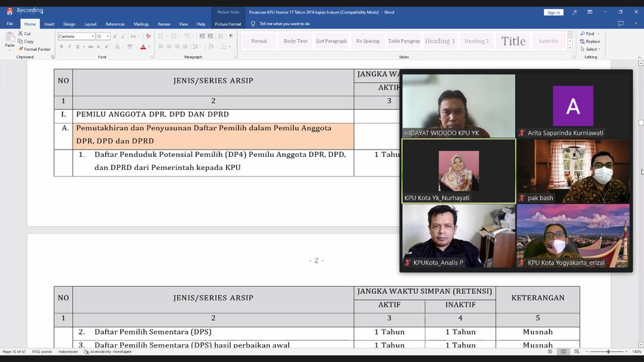Expand the font size dropdown
This screenshot has height=362, width=644.
(107, 37)
